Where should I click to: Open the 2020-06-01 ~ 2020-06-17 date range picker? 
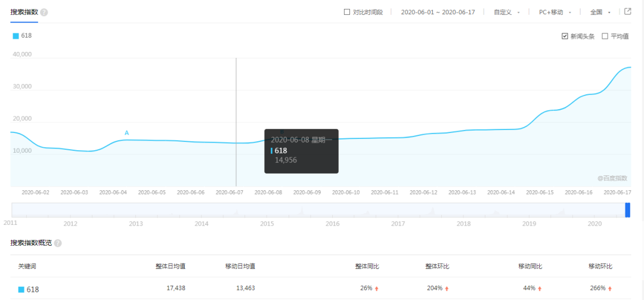pyautogui.click(x=438, y=13)
